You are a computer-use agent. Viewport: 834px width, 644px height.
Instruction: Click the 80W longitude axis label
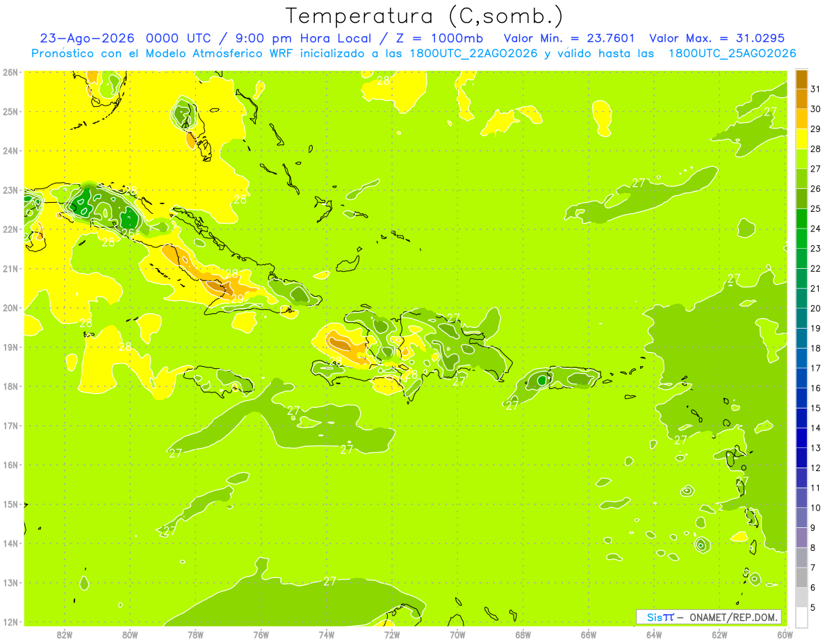(130, 634)
